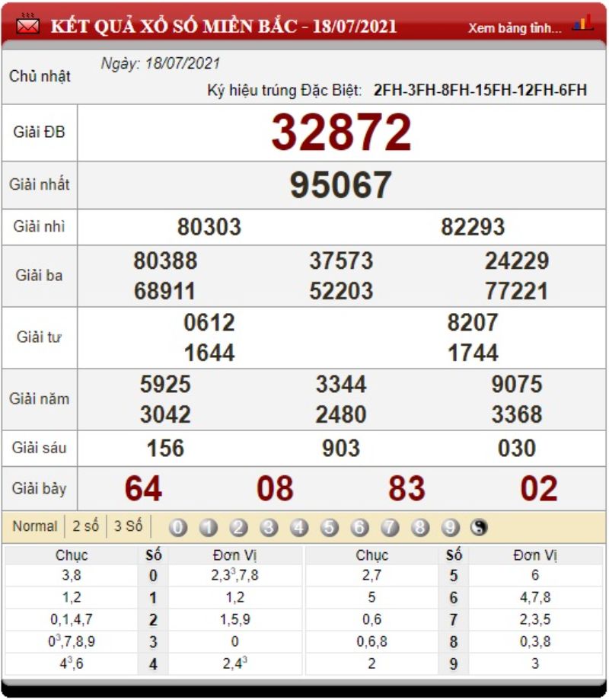This screenshot has height=700, width=609.
Task: Select sixth prize number 903
Action: coord(341,448)
